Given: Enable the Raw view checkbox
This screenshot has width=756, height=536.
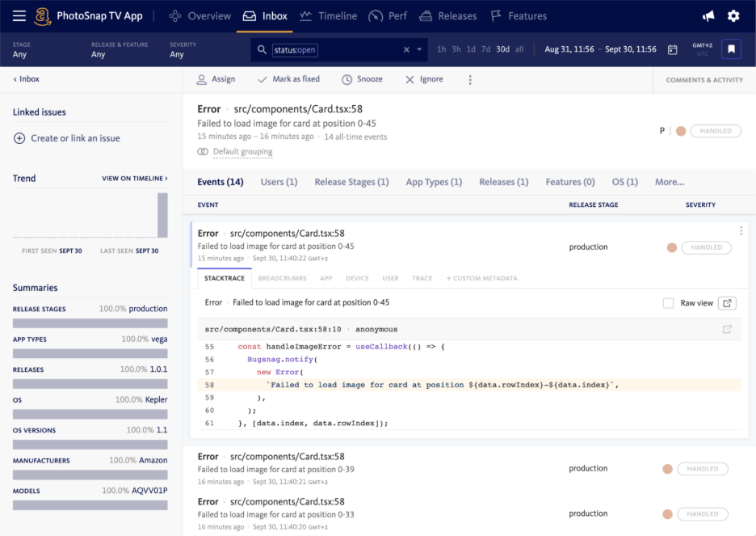Looking at the screenshot, I should pyautogui.click(x=668, y=303).
